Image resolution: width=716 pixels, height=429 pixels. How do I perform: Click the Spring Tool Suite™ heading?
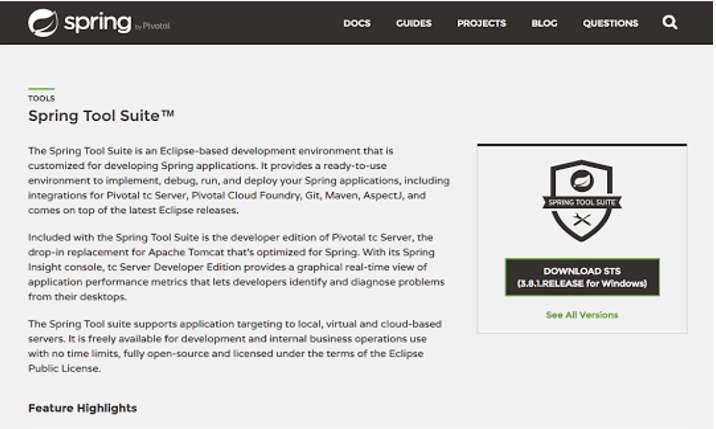[101, 116]
